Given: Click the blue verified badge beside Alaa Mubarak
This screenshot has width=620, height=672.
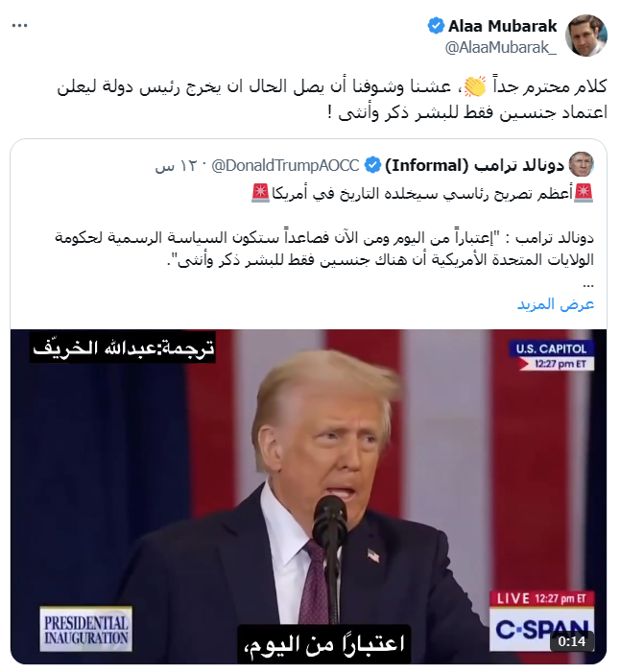Looking at the screenshot, I should click(x=436, y=26).
